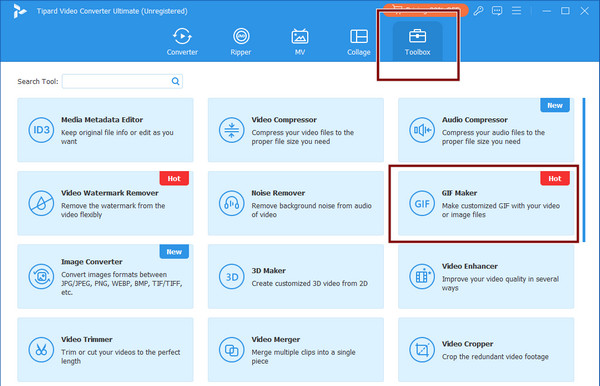Open Video Compressor tool title
The height and width of the screenshot is (386, 600).
[284, 120]
